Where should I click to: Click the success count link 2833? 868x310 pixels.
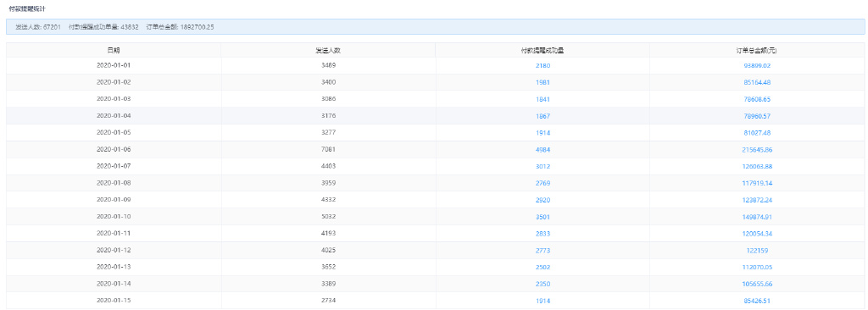pyautogui.click(x=542, y=234)
